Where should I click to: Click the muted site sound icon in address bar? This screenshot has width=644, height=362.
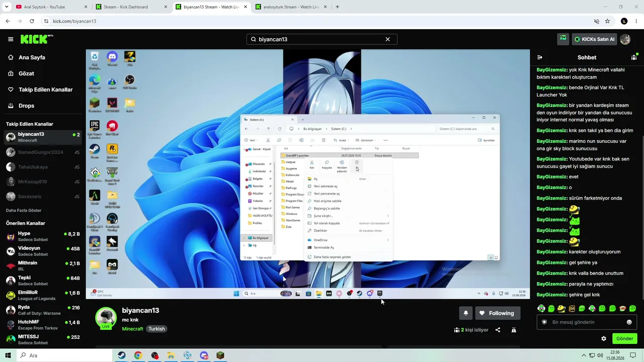pos(596,21)
